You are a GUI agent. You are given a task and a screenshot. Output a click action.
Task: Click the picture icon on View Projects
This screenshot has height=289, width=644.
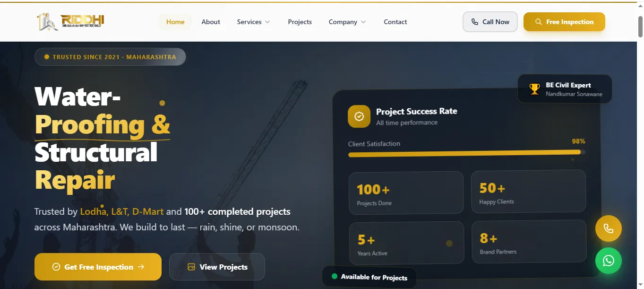pos(191,267)
